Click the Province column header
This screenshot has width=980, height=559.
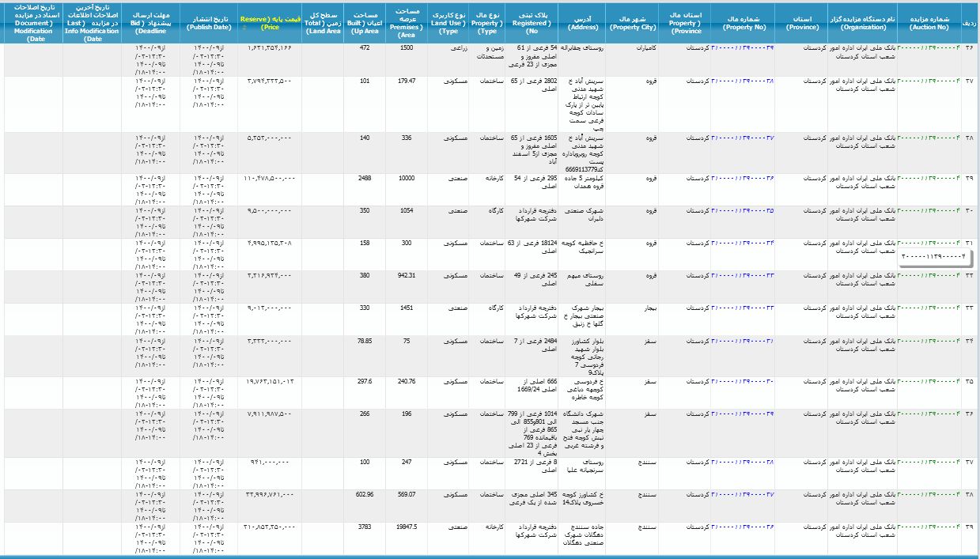click(800, 21)
